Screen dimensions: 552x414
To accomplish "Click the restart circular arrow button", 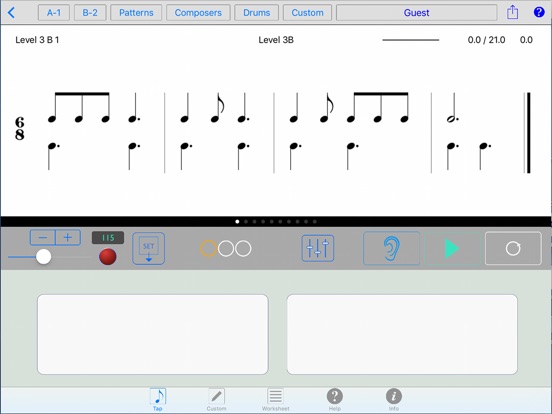I will 513,248.
